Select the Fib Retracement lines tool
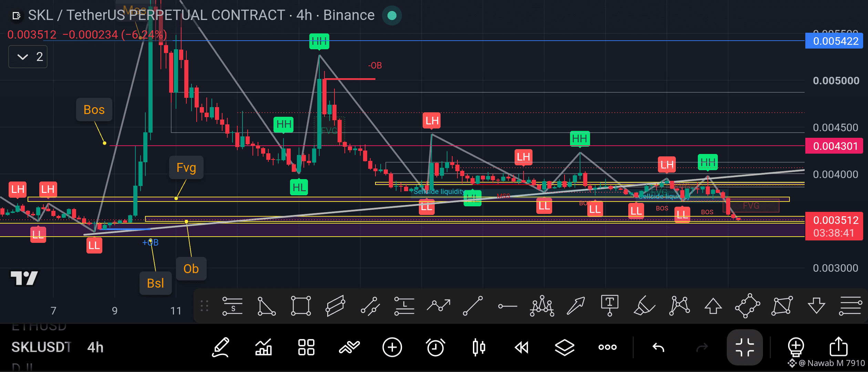The image size is (868, 372). point(850,306)
